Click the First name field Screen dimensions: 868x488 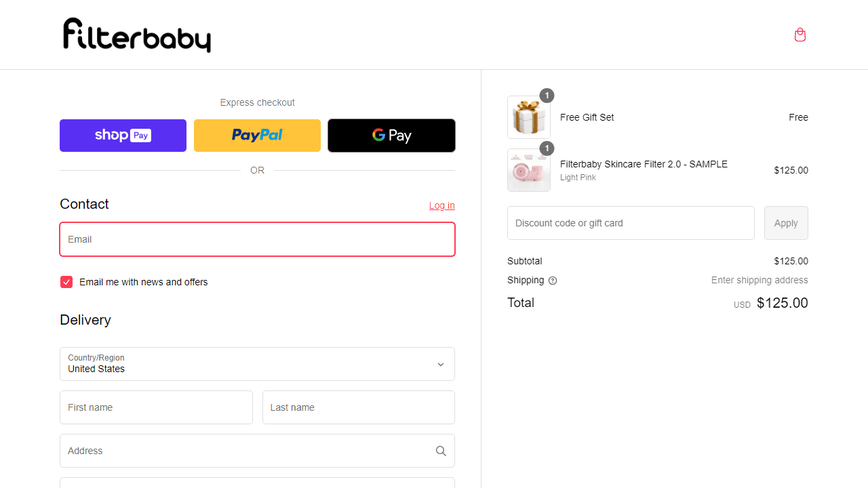click(156, 407)
